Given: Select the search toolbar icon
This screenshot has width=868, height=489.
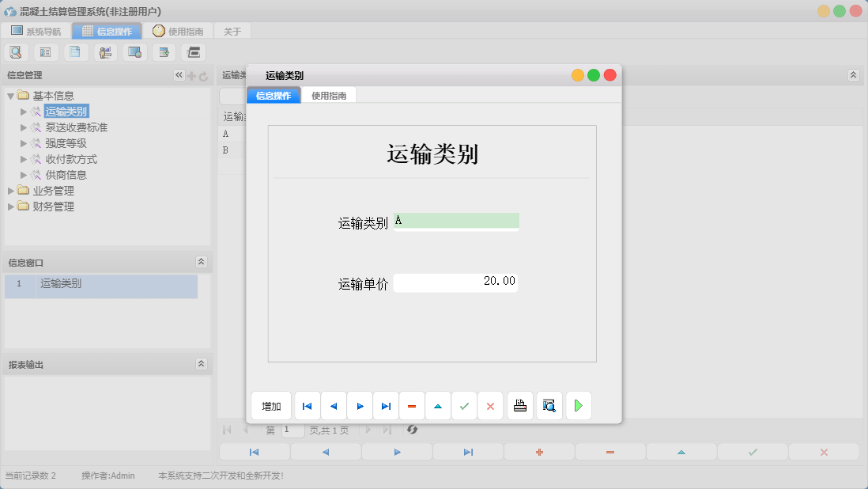Looking at the screenshot, I should (16, 51).
